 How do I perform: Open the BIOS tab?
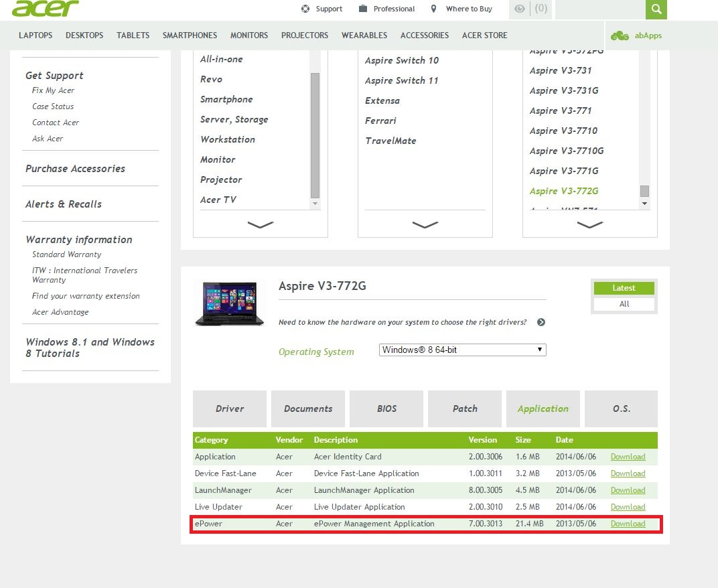386,409
